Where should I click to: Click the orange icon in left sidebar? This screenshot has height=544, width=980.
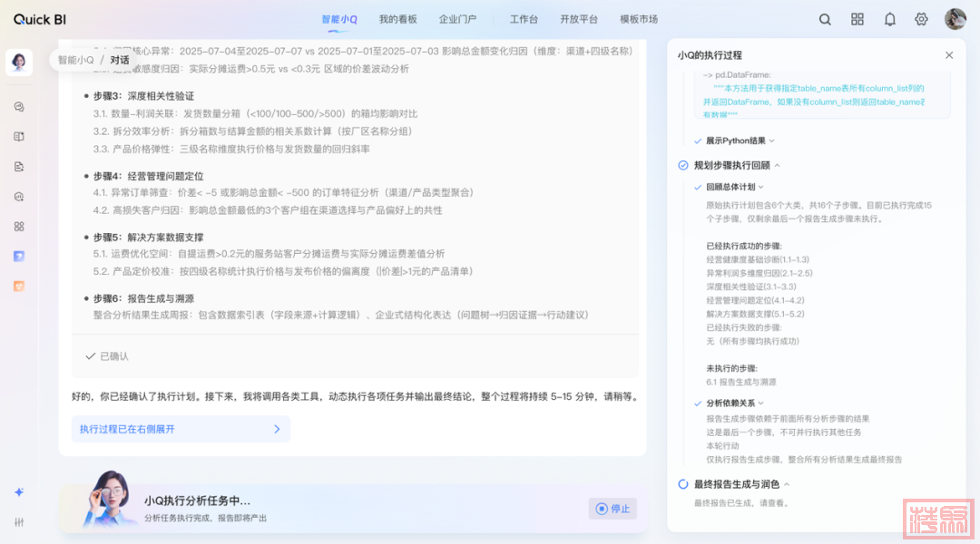19,286
